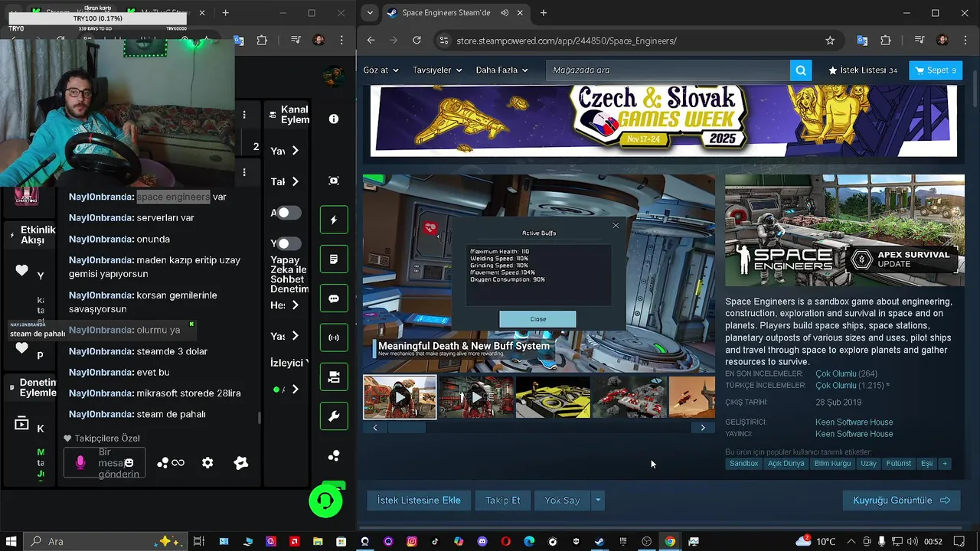Open the tab search dropdown in Steam window
This screenshot has width=980, height=551.
tap(371, 13)
